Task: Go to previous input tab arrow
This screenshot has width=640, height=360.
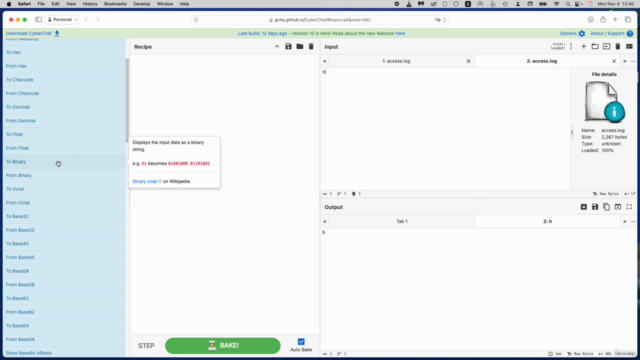Action: pyautogui.click(x=325, y=61)
